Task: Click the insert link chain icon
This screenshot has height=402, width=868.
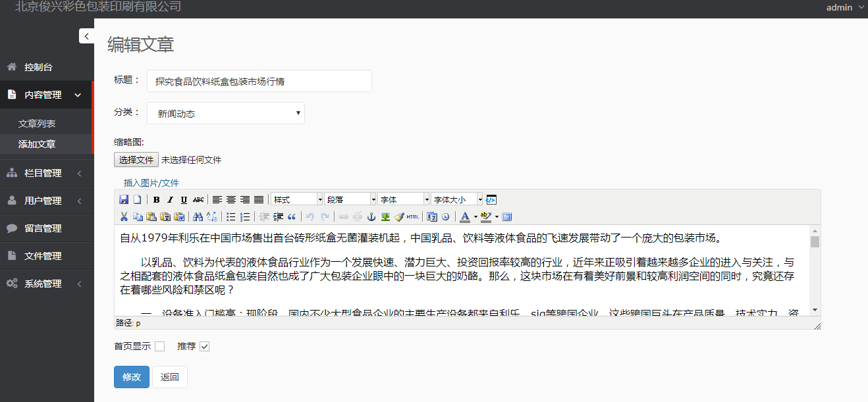Action: point(343,216)
